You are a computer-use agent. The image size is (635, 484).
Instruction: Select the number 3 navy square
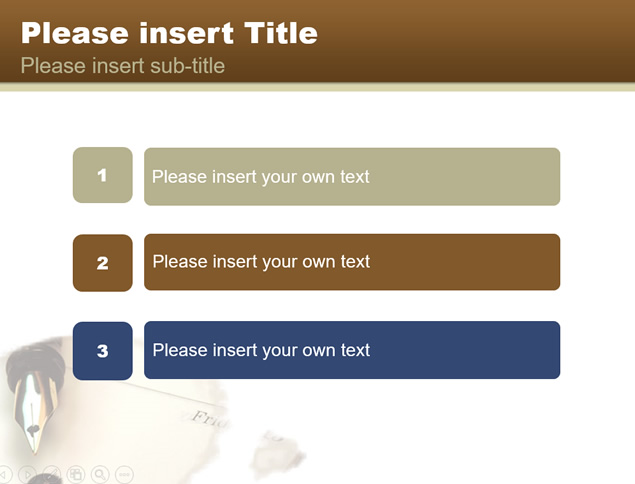102,351
